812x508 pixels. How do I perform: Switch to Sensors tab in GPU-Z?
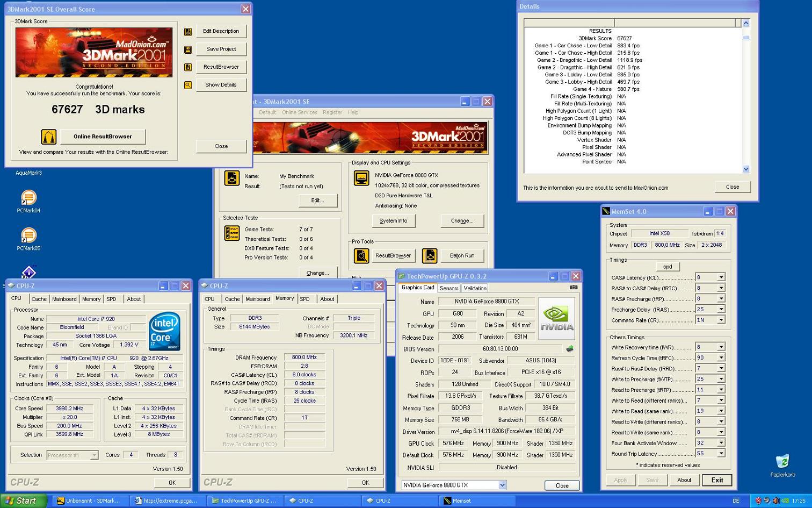point(449,288)
